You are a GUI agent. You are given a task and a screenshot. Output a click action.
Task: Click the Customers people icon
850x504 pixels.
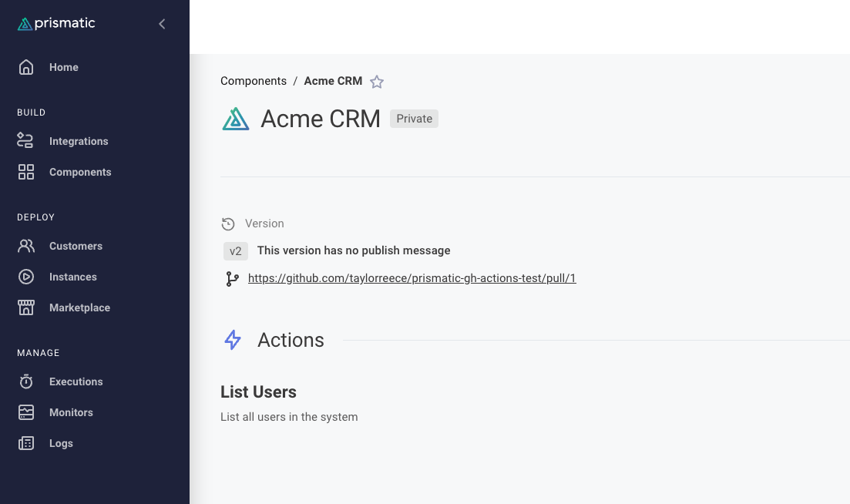coord(26,246)
